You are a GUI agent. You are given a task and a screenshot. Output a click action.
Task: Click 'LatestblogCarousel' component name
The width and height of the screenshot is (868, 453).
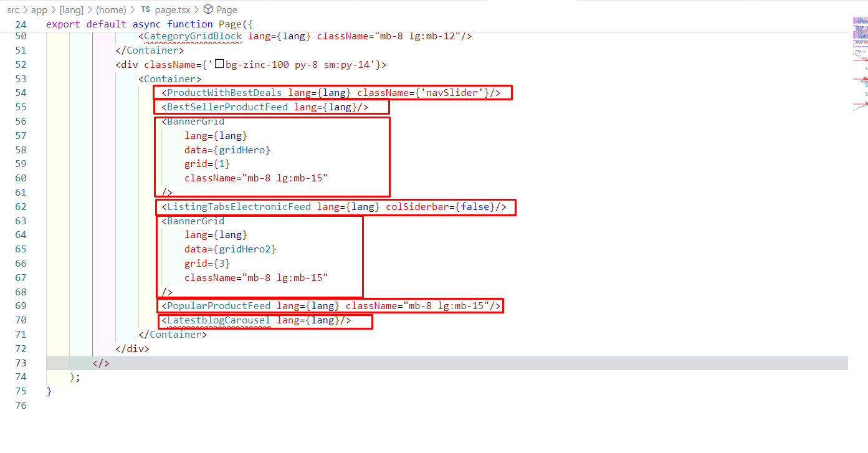click(219, 320)
